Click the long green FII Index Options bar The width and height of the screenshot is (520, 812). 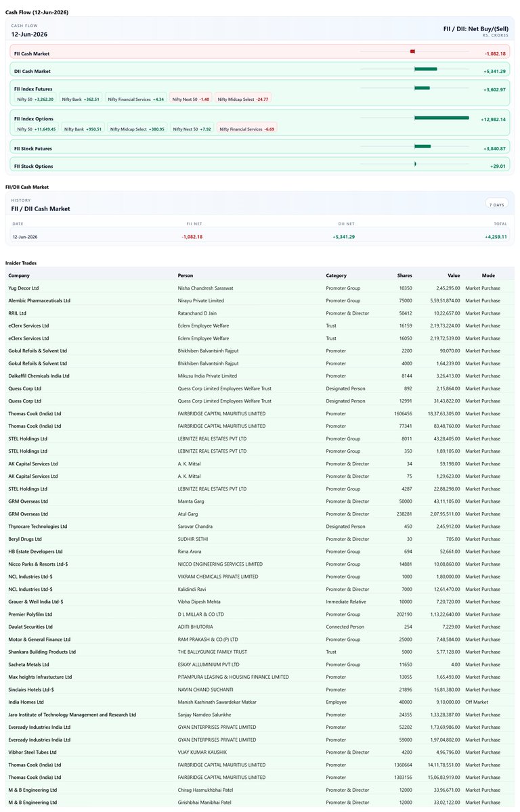pos(441,118)
